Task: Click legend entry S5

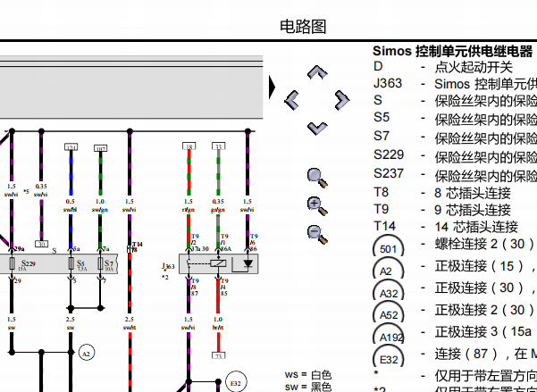Action: (455, 119)
